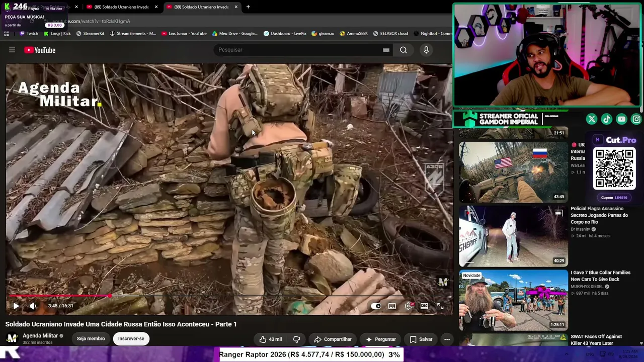This screenshot has width=644, height=362.
Task: Open the Meu Drive - Google bookmark
Action: coord(235,34)
